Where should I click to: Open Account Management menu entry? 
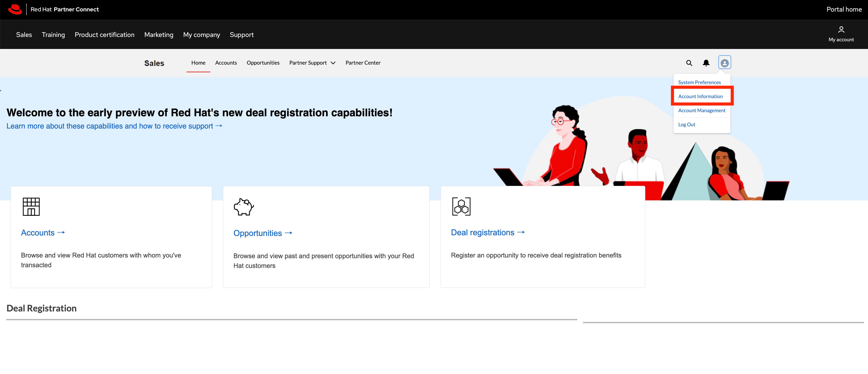(x=702, y=111)
